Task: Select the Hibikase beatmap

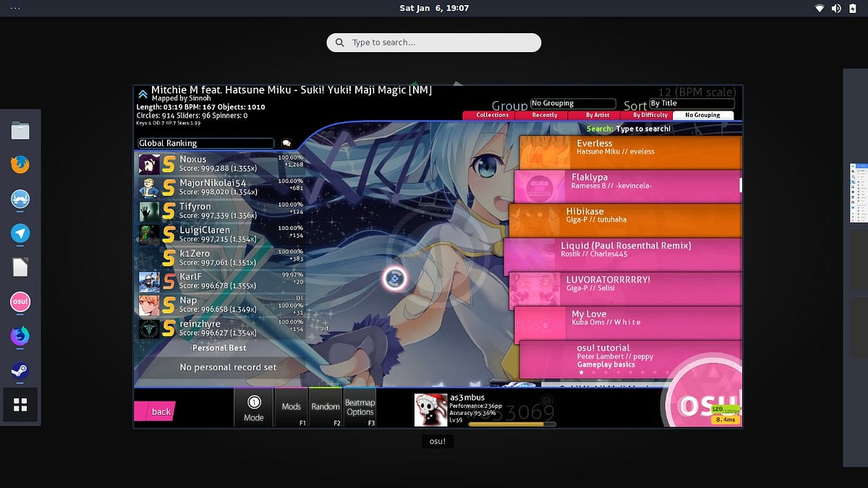Action: coord(626,221)
